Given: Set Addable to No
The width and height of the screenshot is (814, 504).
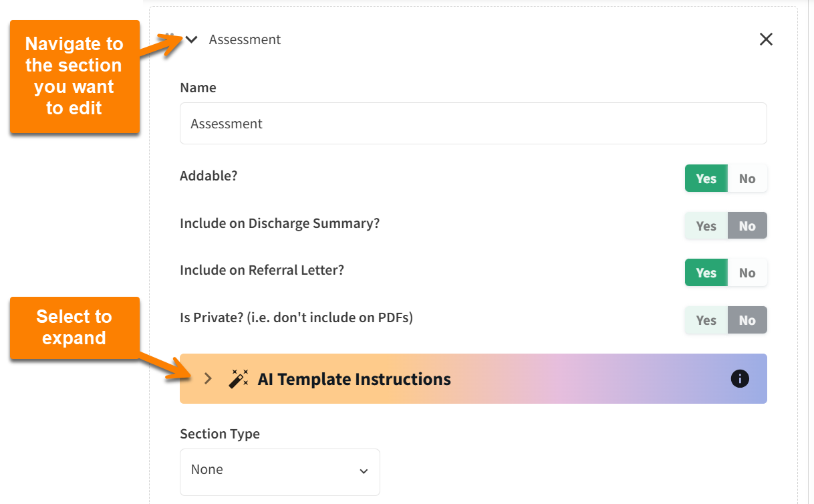Looking at the screenshot, I should tap(747, 178).
